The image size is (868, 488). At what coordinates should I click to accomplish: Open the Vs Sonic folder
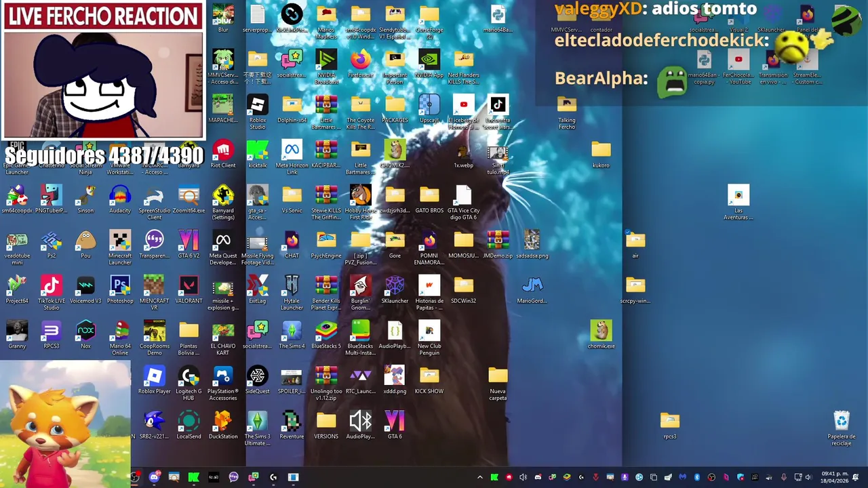point(292,199)
